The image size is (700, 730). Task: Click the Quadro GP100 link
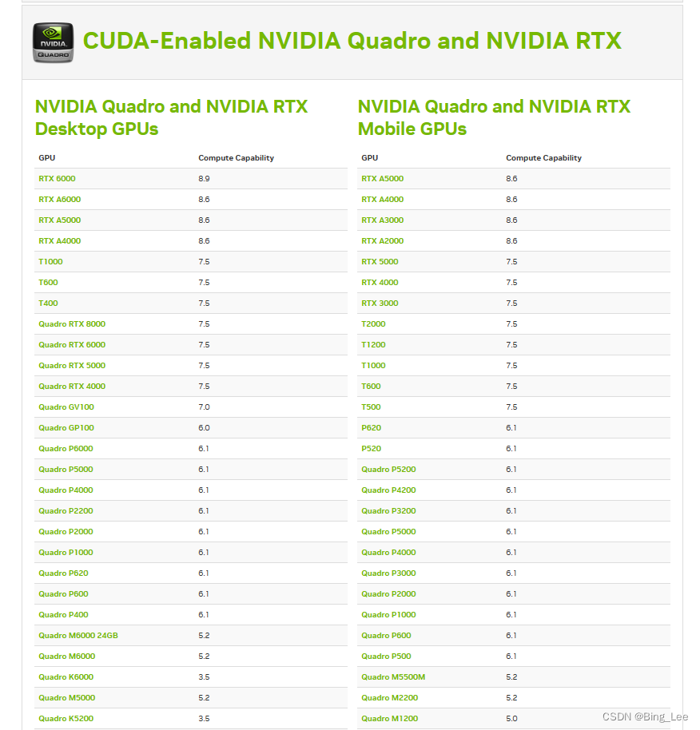(x=66, y=428)
